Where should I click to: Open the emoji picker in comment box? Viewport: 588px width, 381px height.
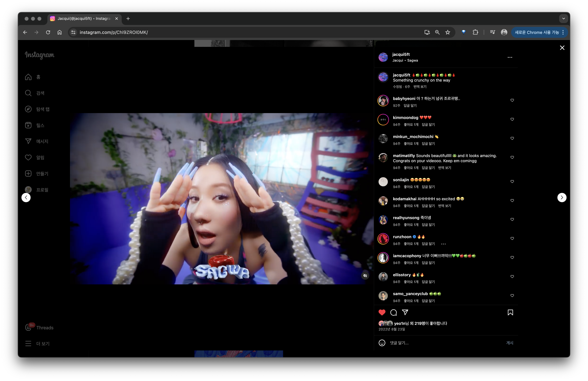coord(382,343)
